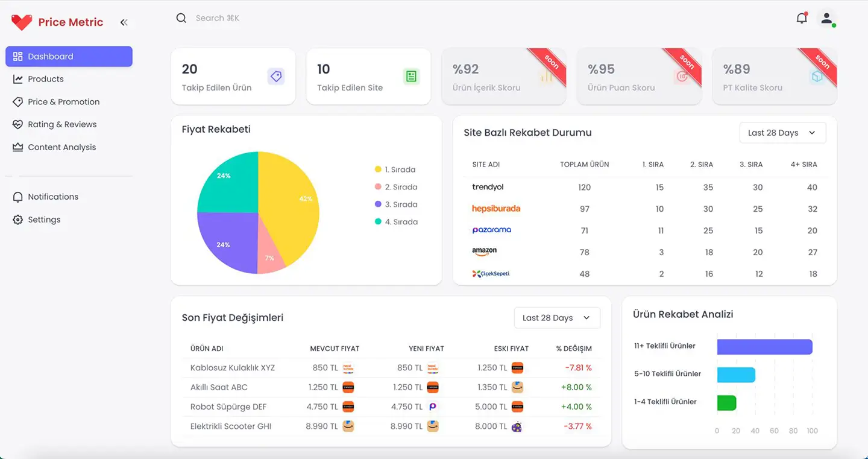Open Rating & Reviews in sidebar

pyautogui.click(x=62, y=124)
